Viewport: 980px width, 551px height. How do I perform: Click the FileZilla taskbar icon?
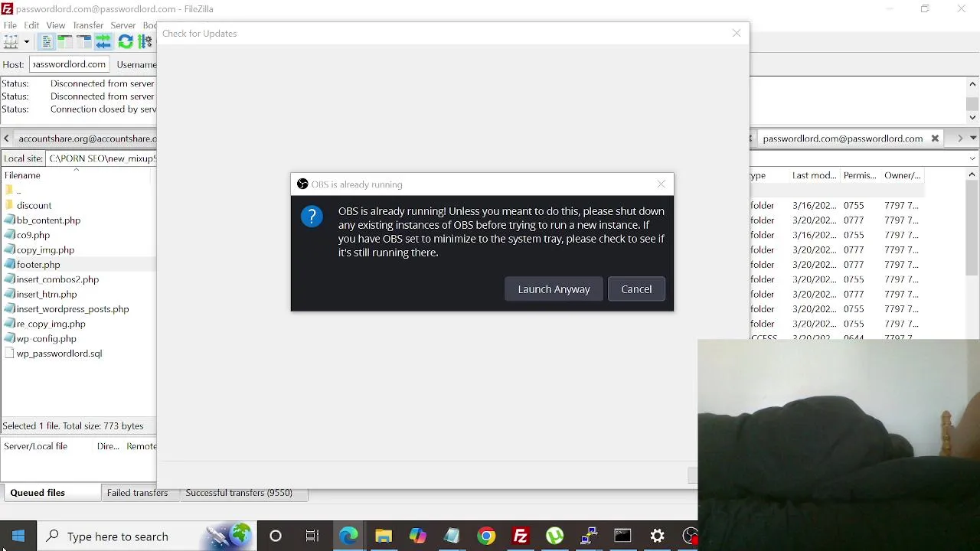[x=521, y=536]
